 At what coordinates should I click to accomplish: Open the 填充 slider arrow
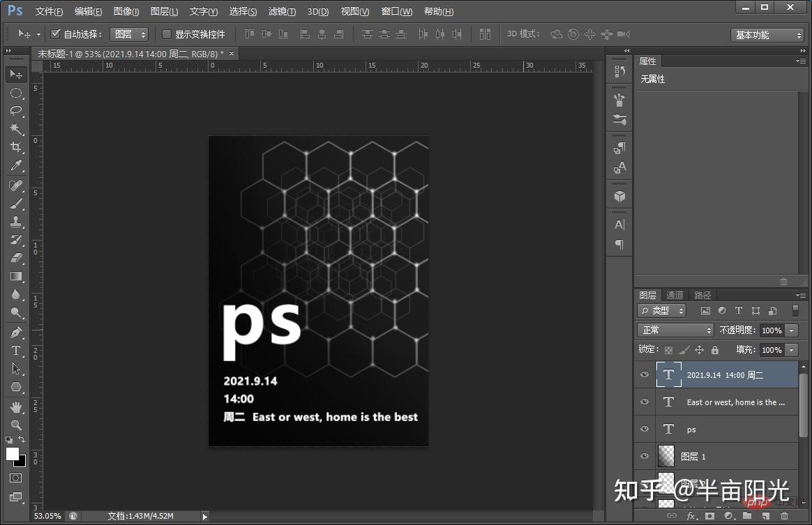pyautogui.click(x=791, y=350)
